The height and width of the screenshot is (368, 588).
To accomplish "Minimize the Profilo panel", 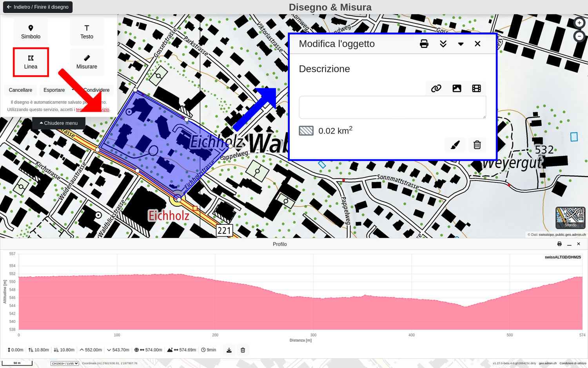I will (569, 244).
